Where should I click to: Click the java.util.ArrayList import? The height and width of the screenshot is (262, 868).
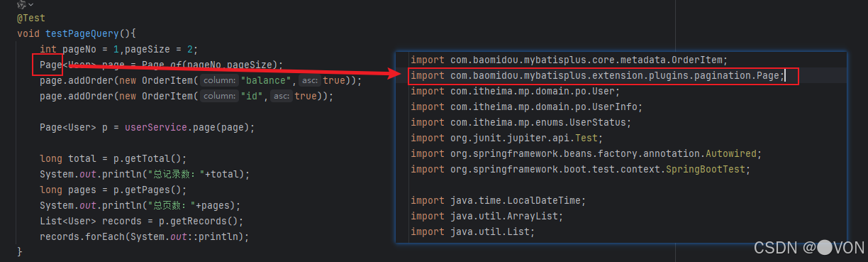point(487,217)
